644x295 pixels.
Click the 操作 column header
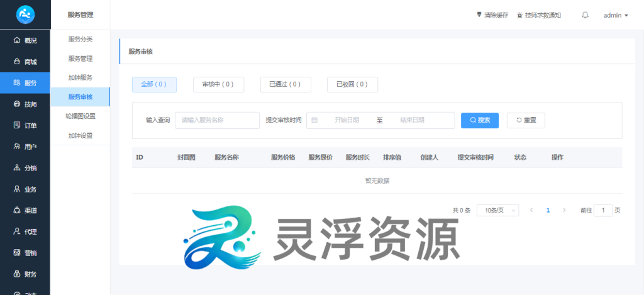pos(557,157)
